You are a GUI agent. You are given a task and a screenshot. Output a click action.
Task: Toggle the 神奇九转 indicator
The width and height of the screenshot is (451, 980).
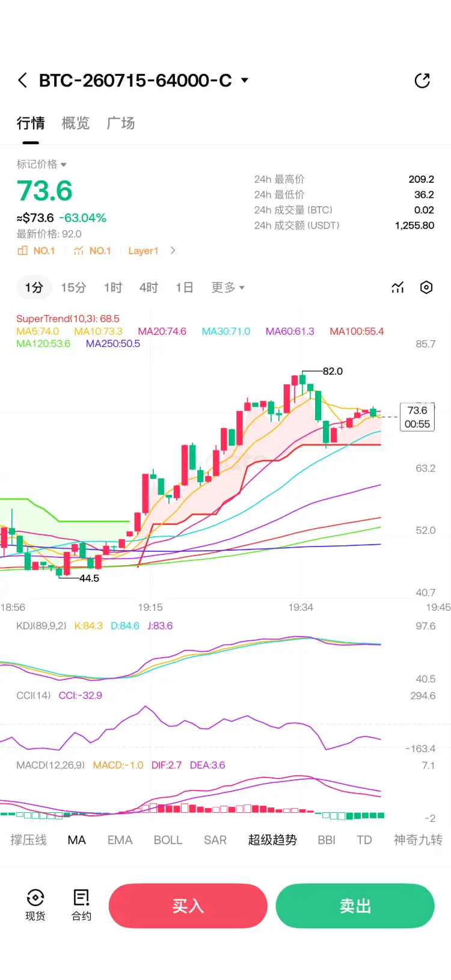pyautogui.click(x=418, y=840)
